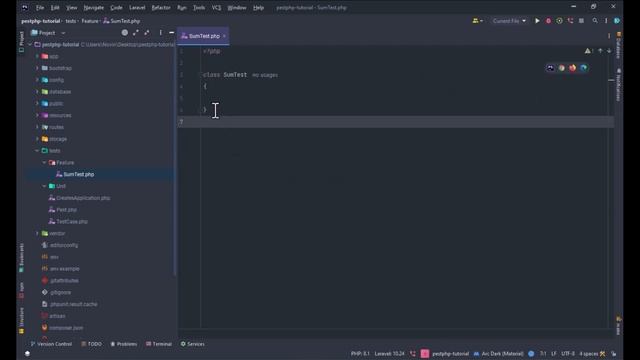The width and height of the screenshot is (640, 360).
Task: Open the Tools menu
Action: click(199, 7)
